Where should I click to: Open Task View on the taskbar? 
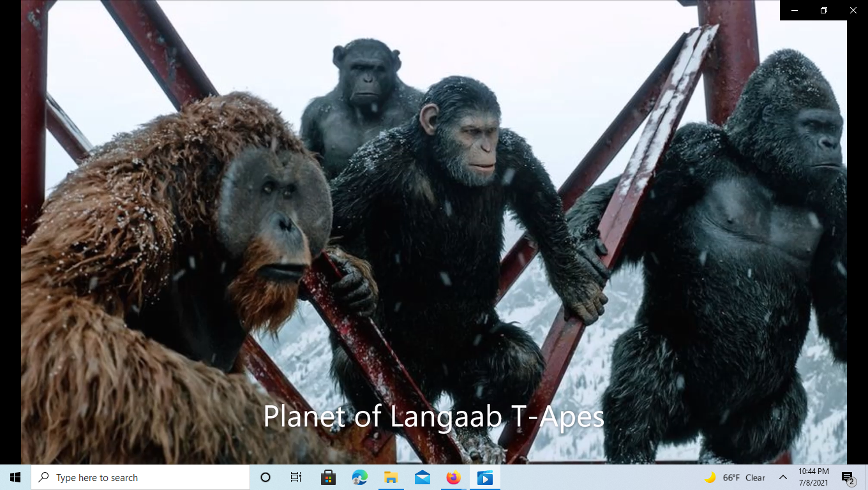coord(296,477)
